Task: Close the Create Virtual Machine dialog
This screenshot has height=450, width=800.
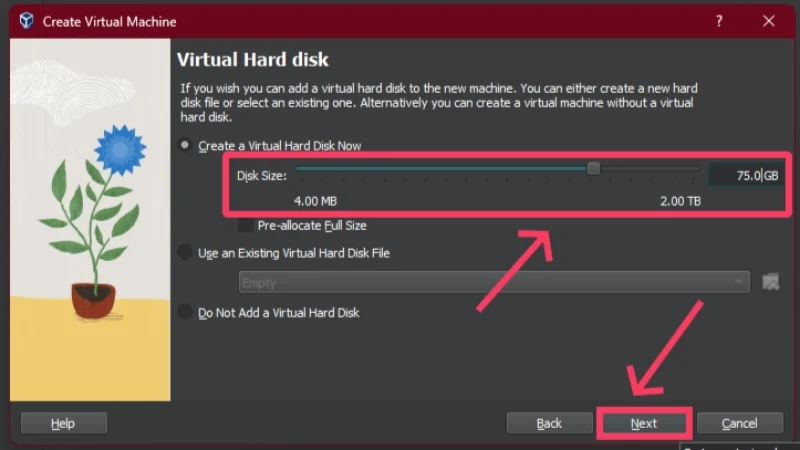Action: (768, 21)
